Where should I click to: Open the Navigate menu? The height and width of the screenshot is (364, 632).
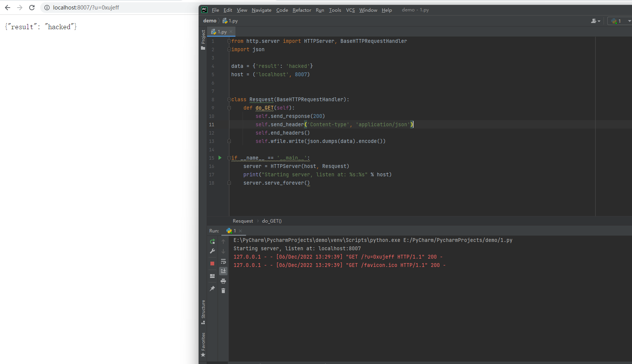coord(262,10)
